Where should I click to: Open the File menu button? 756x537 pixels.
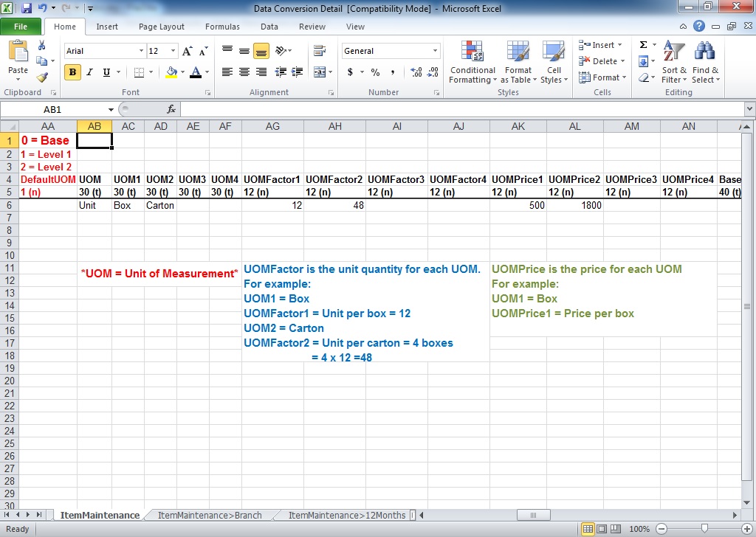(21, 27)
